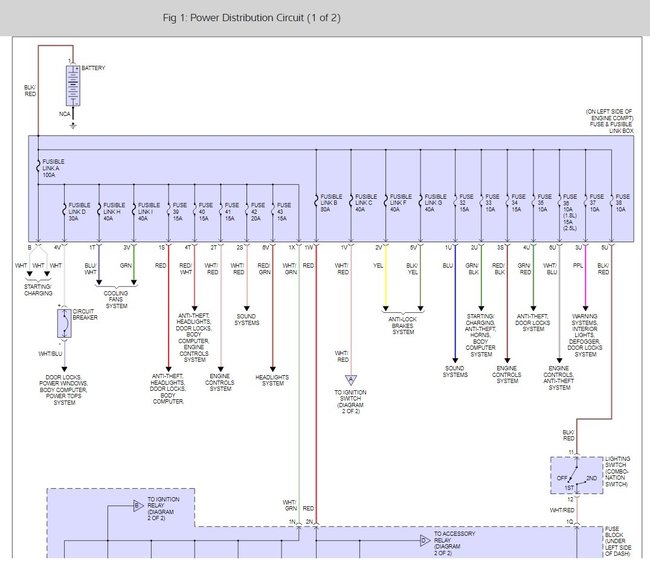Screen dimensions: 650x563
Task: Click the Fuse 39 15A label
Action: pos(179,211)
